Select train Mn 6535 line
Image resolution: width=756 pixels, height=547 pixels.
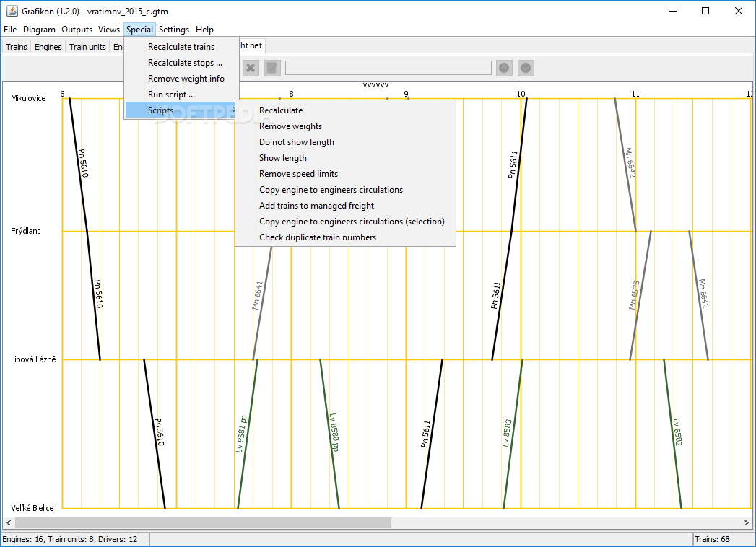pyautogui.click(x=640, y=295)
